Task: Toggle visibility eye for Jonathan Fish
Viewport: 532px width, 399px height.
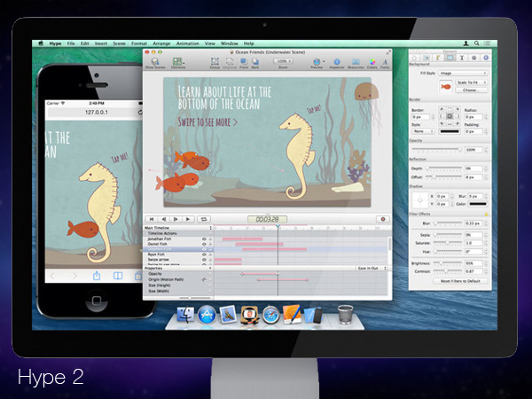Action: point(204,239)
